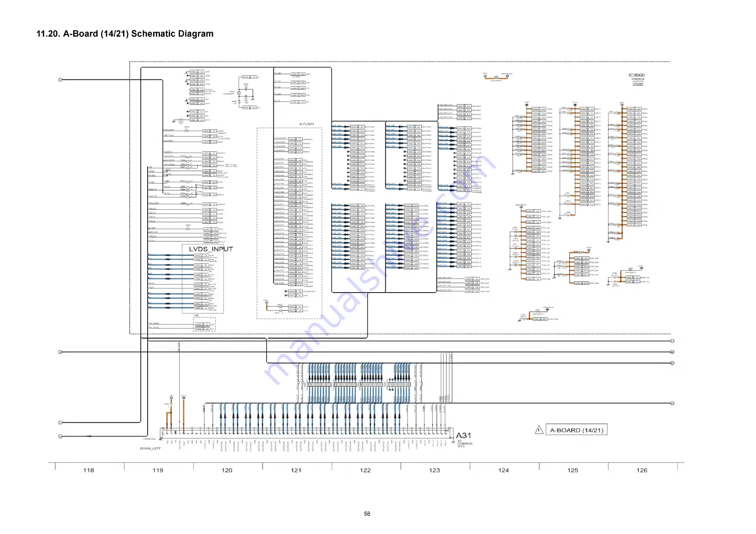Image resolution: width=756 pixels, height=534 pixels.
Task: Click the 'to FLASH' block label
Action: (x=307, y=124)
